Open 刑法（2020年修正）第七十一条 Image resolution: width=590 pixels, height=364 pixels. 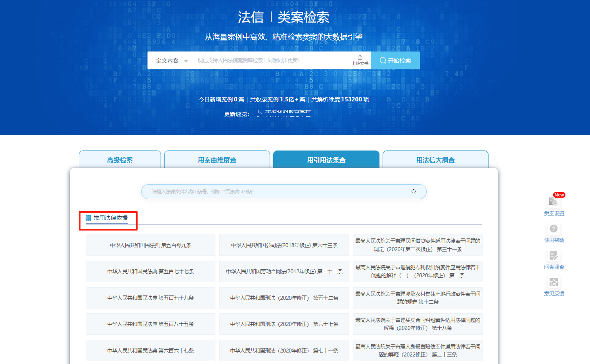tap(284, 351)
